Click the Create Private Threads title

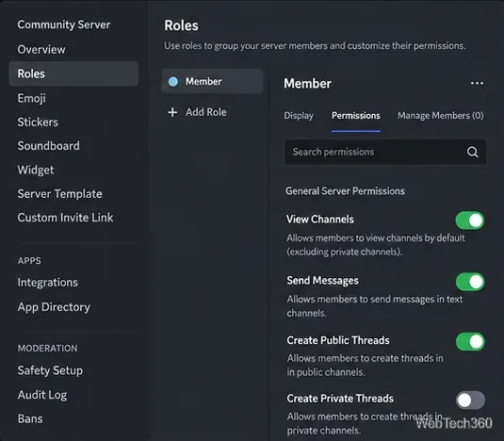tap(340, 399)
